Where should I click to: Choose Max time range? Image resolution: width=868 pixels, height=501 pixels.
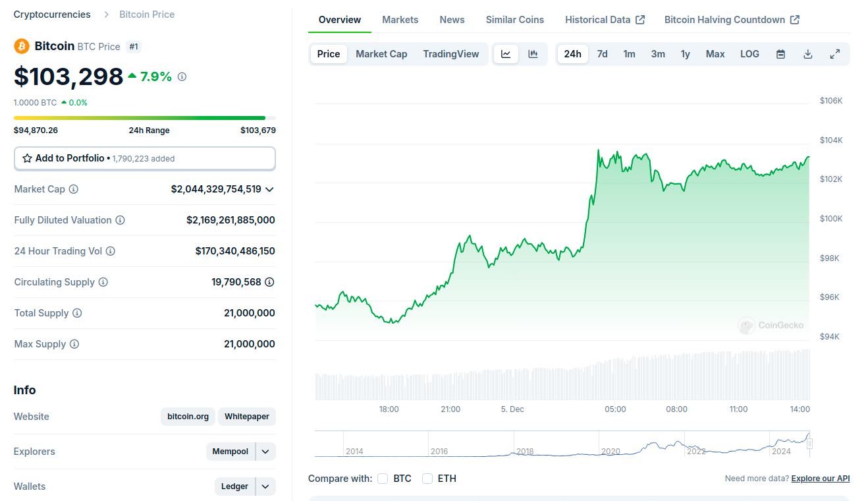715,54
